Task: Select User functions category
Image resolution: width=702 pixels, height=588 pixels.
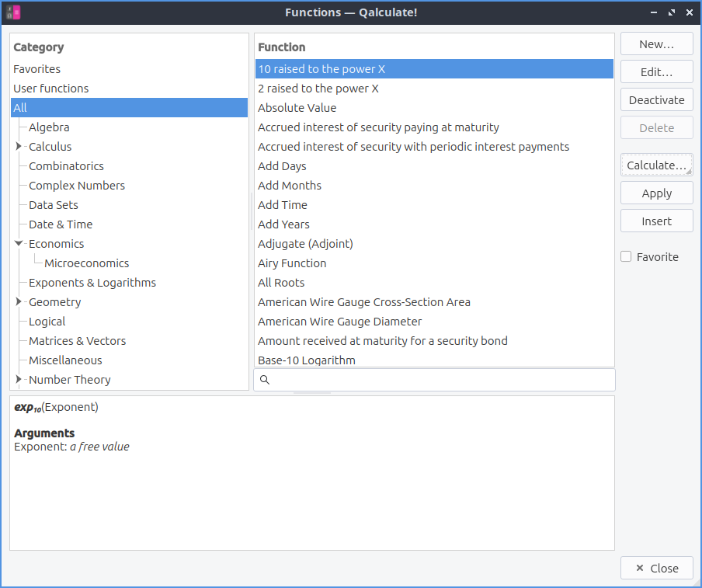Action: pyautogui.click(x=51, y=89)
